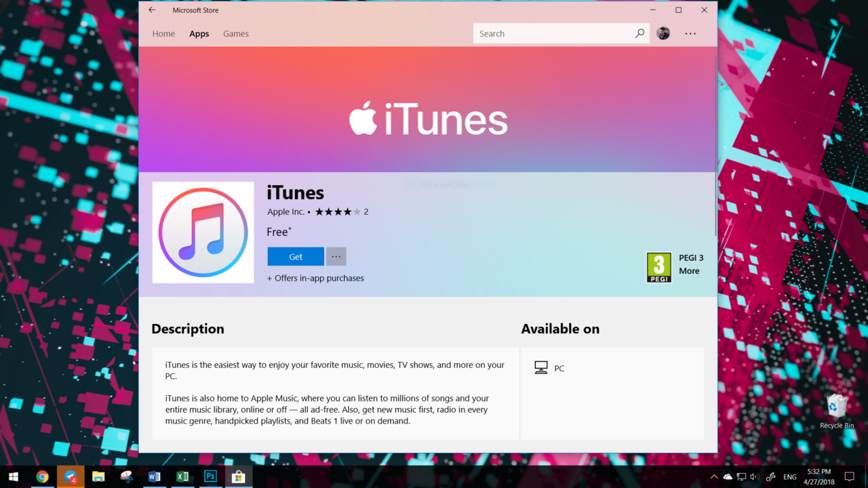Click the PC device icon
Image resolution: width=868 pixels, height=488 pixels.
(x=541, y=368)
